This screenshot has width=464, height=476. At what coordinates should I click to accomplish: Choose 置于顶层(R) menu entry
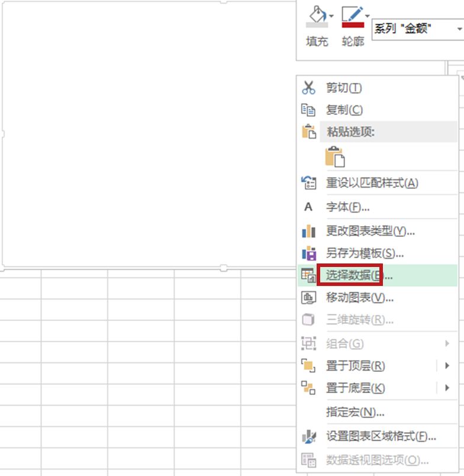click(x=378, y=366)
